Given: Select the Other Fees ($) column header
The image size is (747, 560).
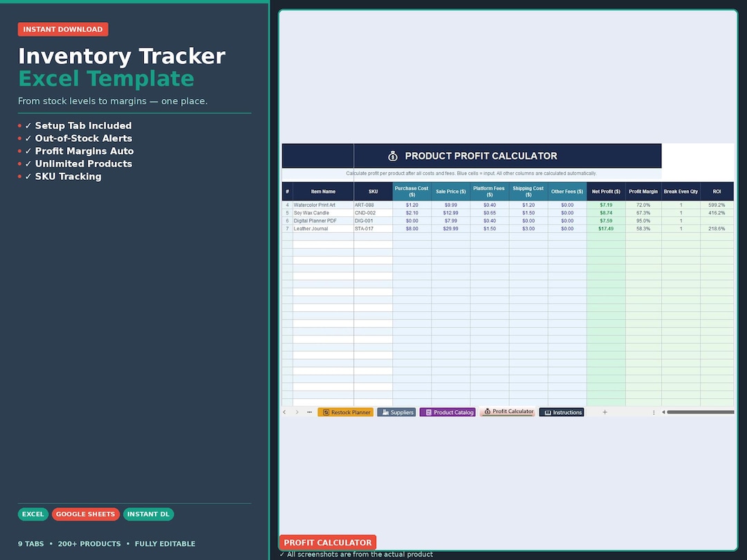Looking at the screenshot, I should click(567, 192).
